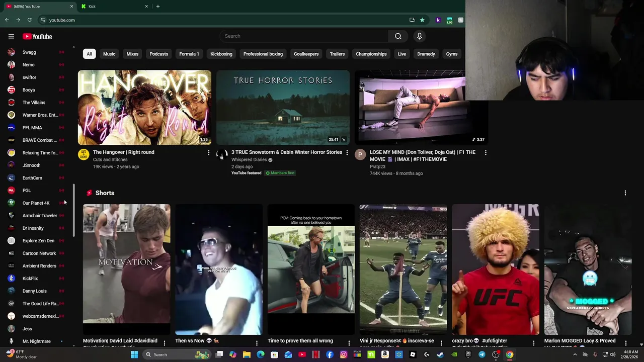Open Instagram from the taskbar
644x362 pixels.
343,354
